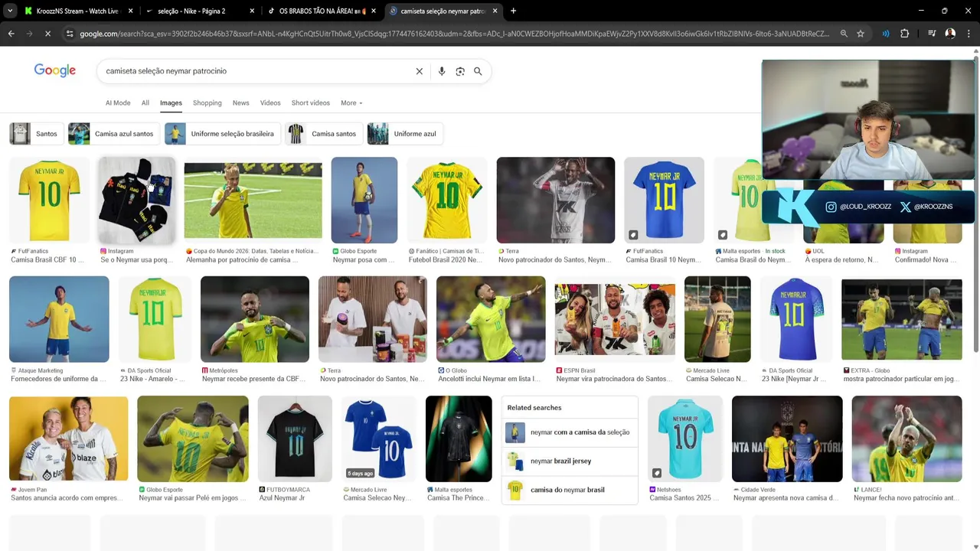Image resolution: width=980 pixels, height=551 pixels.
Task: Open Globo Esporte Neymar posa image
Action: pos(364,200)
